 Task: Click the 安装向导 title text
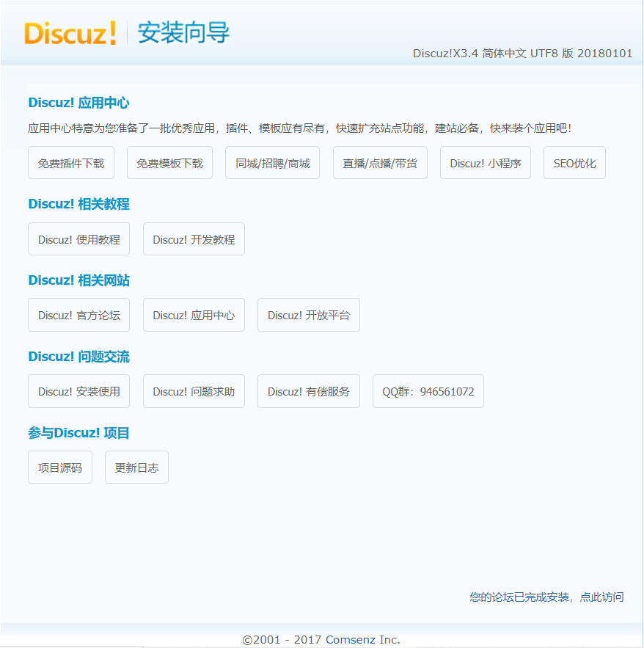183,32
